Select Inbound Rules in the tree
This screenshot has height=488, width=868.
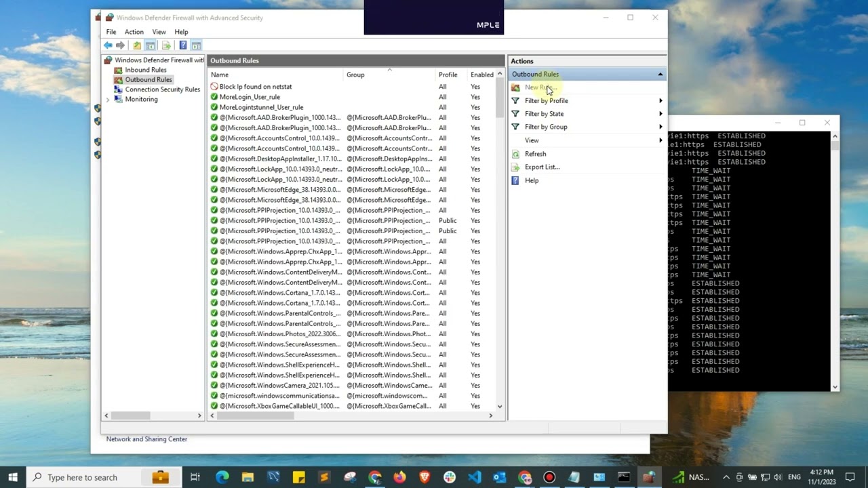(145, 70)
